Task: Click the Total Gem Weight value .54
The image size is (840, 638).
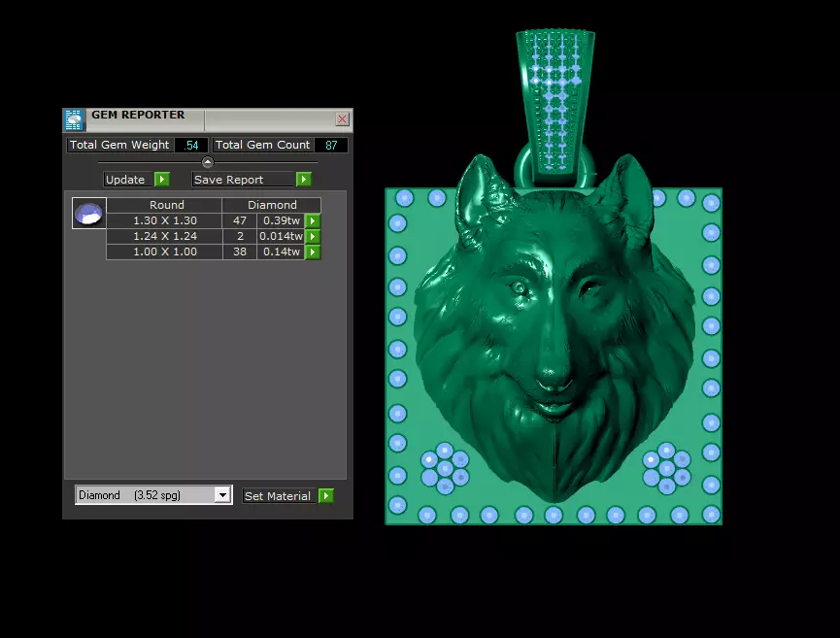Action: coord(191,145)
